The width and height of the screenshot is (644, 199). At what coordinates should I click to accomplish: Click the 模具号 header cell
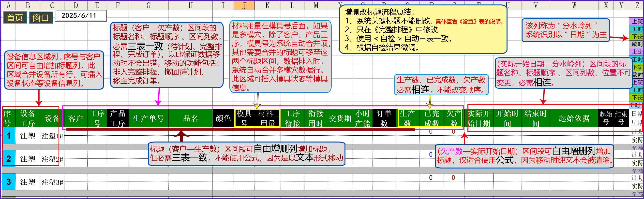tap(244, 118)
